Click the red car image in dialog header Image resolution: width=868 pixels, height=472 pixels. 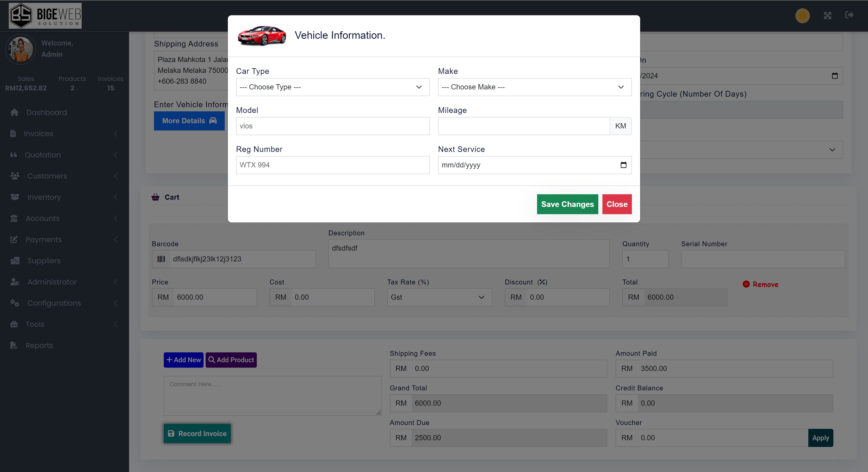262,35
